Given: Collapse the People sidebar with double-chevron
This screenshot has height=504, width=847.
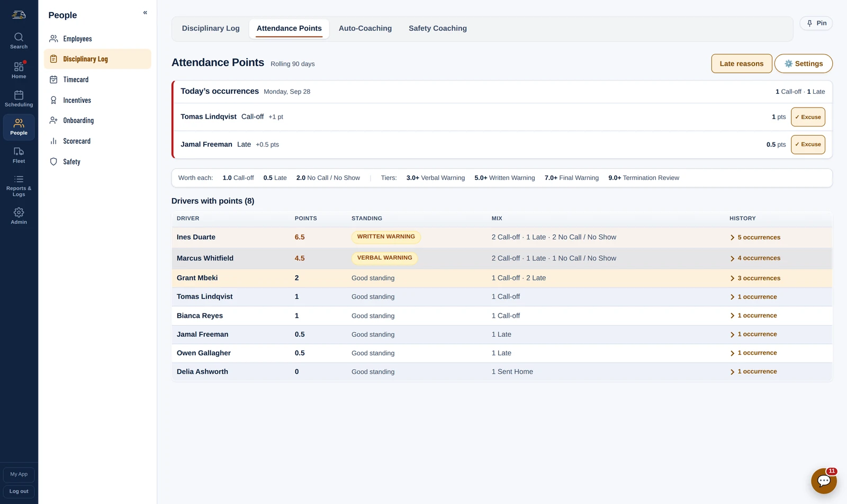Looking at the screenshot, I should pyautogui.click(x=145, y=13).
